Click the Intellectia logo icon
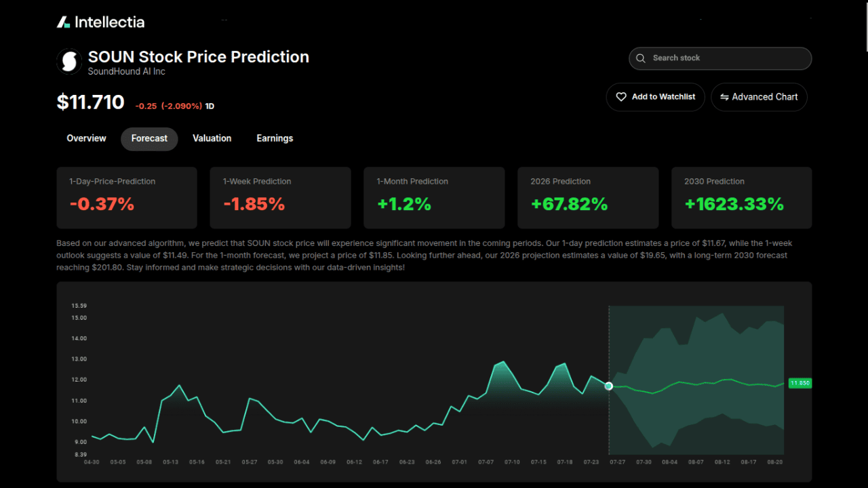The width and height of the screenshot is (868, 488). pyautogui.click(x=64, y=21)
